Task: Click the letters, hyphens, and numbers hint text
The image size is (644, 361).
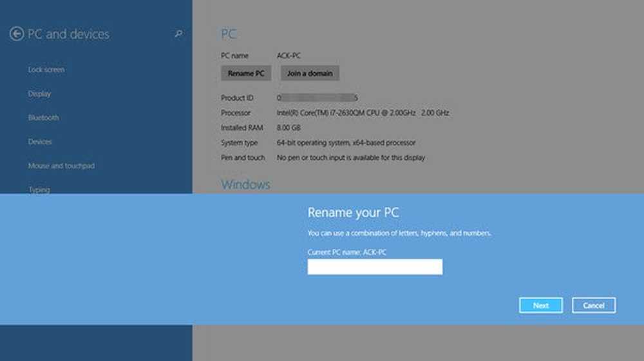Action: pos(399,233)
